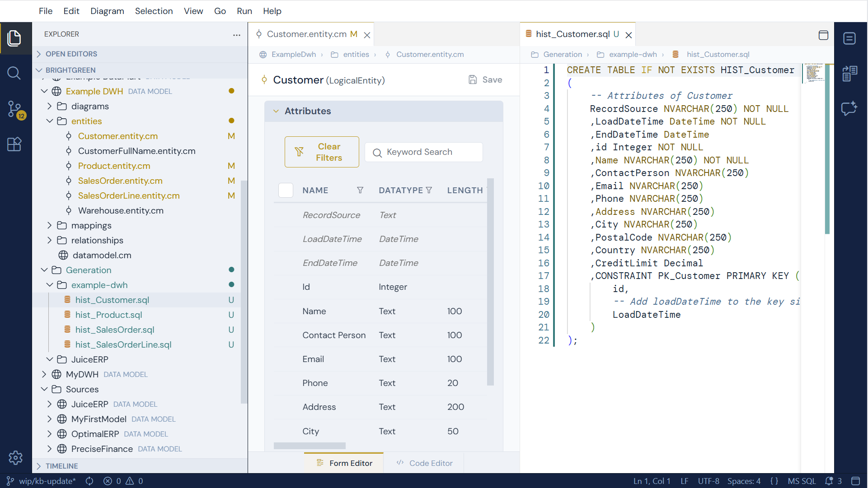868x488 pixels.
Task: Switch to the Code Editor tab
Action: (424, 463)
